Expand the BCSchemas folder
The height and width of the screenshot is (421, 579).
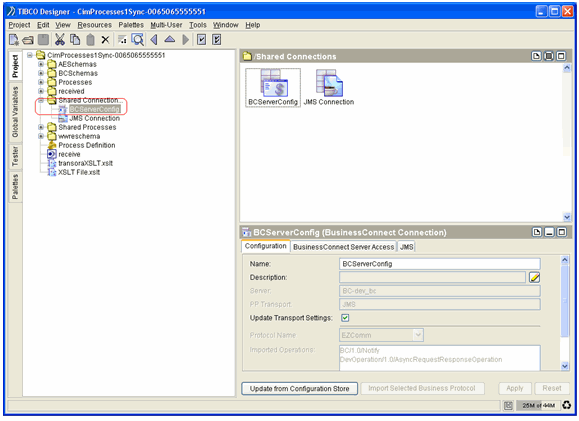point(41,73)
